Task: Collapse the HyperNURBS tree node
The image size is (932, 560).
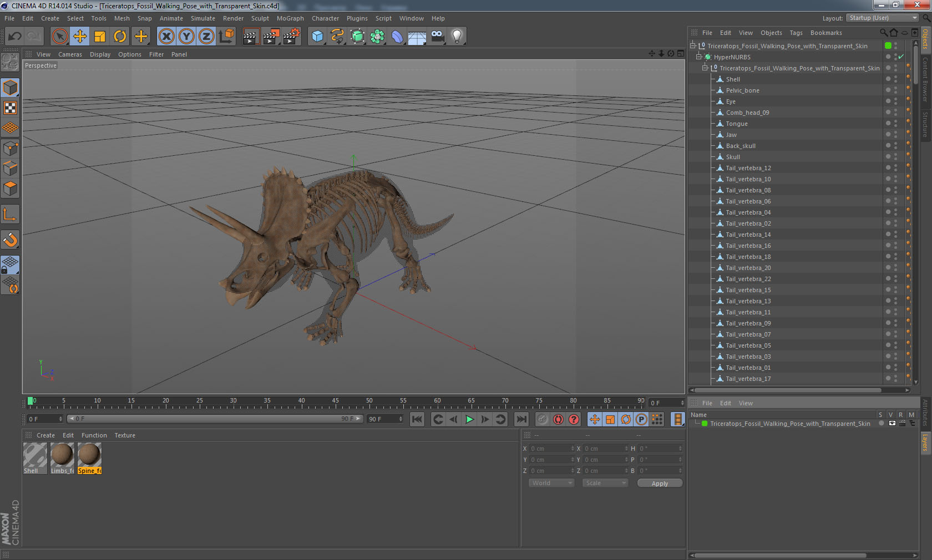Action: click(699, 57)
